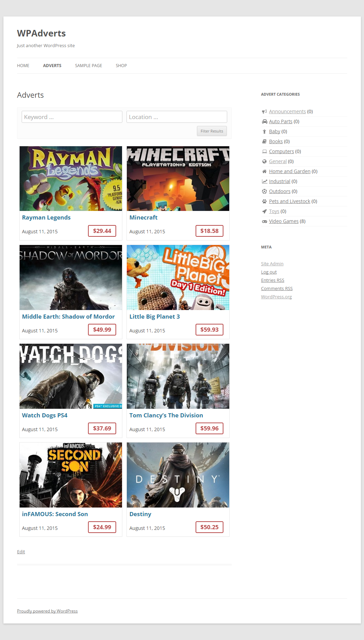Open the Rayman Legends cover image
Viewport: 364px width, 640px height.
click(71, 179)
